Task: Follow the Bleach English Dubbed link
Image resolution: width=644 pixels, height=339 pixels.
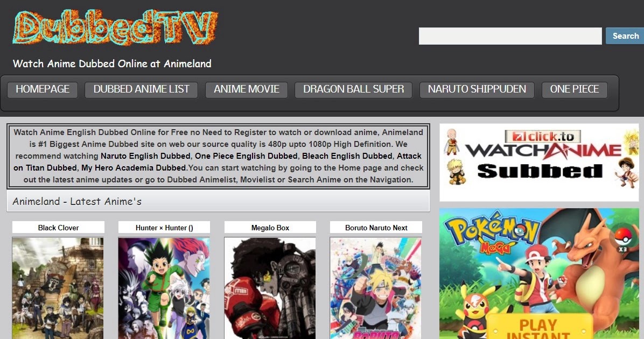Action: pyautogui.click(x=347, y=156)
